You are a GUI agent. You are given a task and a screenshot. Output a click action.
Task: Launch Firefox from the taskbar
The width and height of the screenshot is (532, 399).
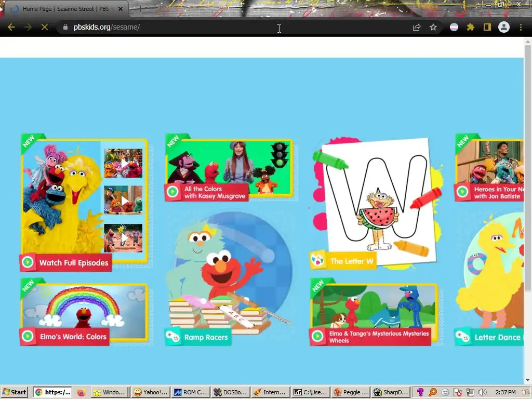[x=82, y=393]
